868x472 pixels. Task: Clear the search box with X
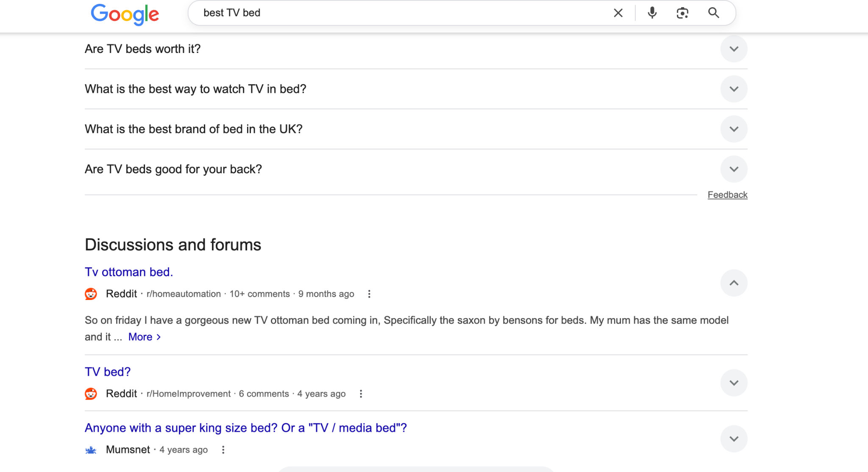[x=618, y=13]
